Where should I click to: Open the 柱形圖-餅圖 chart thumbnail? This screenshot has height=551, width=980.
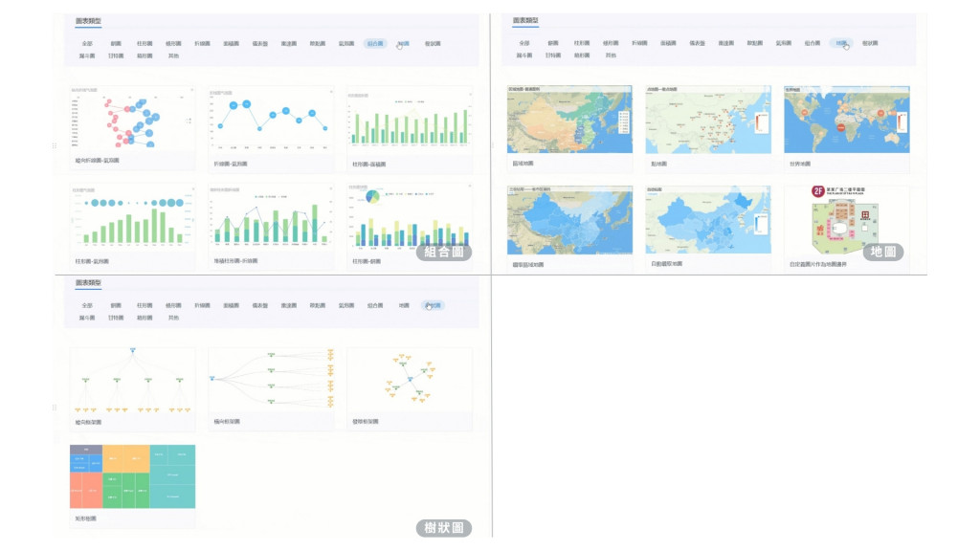click(410, 216)
